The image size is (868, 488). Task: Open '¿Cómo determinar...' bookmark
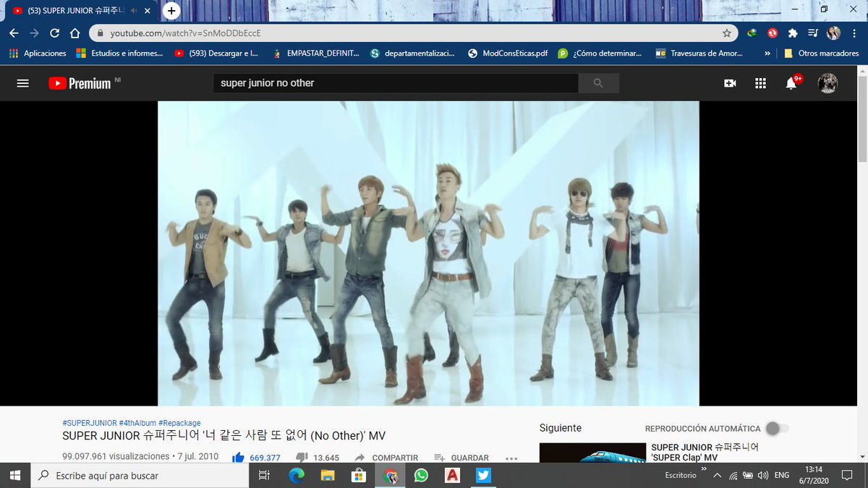[x=600, y=53]
